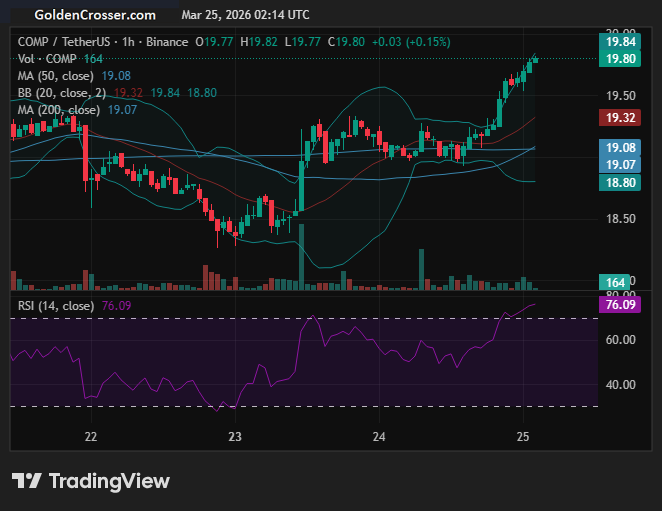The width and height of the screenshot is (662, 511).
Task: Click the MA 200 legend value 19.07
Action: click(122, 110)
